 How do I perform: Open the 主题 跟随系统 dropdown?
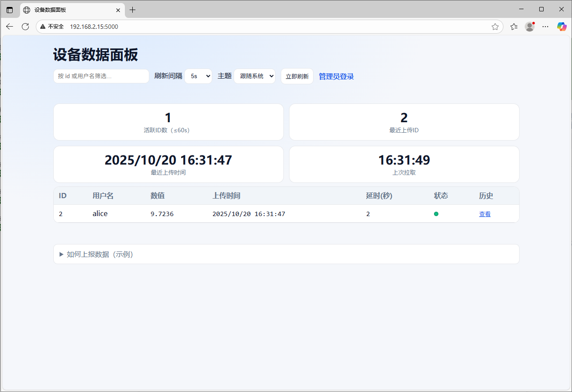point(255,76)
